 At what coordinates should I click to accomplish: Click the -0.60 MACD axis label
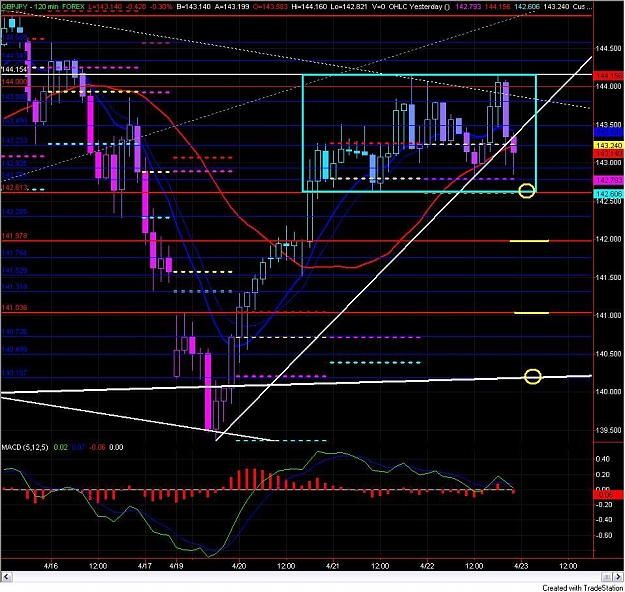603,535
